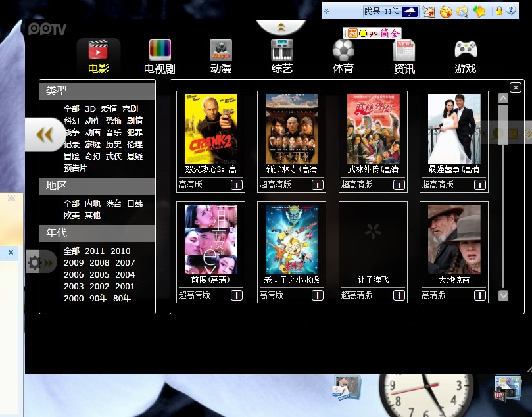The height and width of the screenshot is (417, 532).
Task: Open the 前度 movie poster
Action: 210,239
